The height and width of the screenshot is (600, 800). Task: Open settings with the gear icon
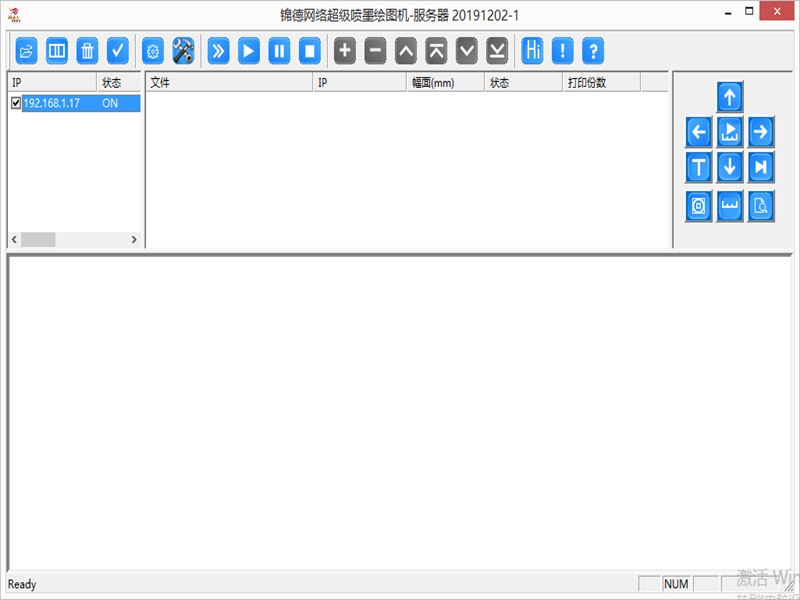[153, 50]
